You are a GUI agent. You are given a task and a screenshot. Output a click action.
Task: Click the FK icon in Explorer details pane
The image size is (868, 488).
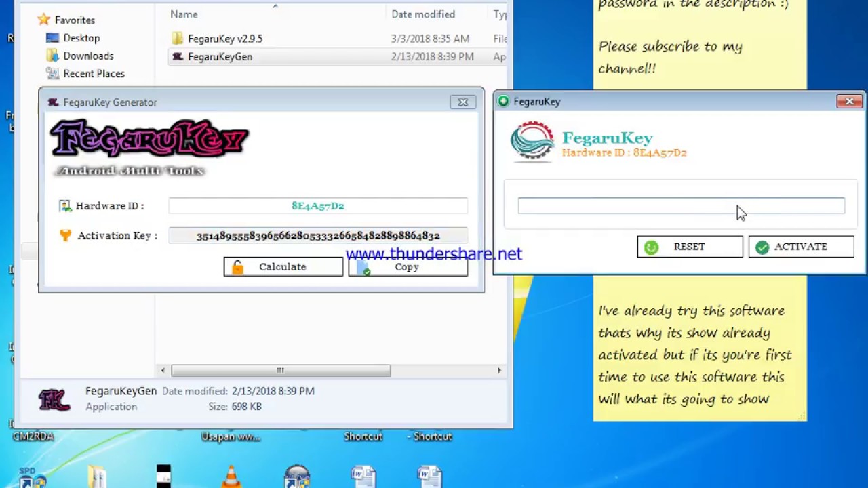point(54,400)
